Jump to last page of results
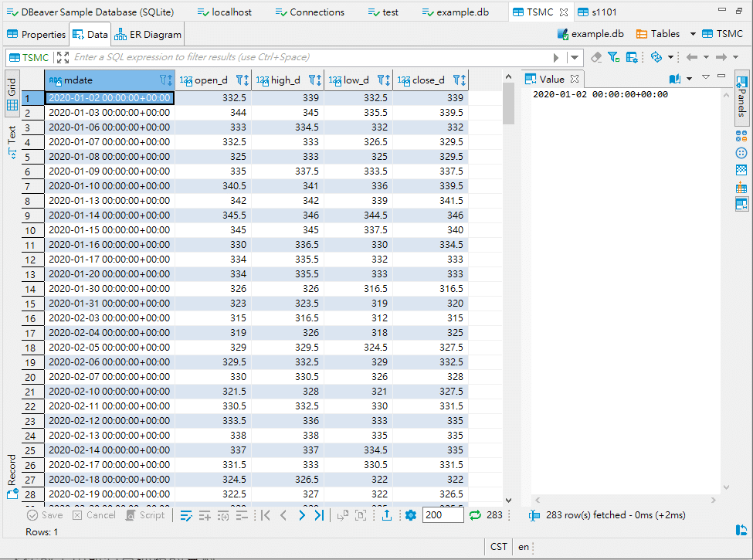The image size is (753, 560). pyautogui.click(x=319, y=515)
